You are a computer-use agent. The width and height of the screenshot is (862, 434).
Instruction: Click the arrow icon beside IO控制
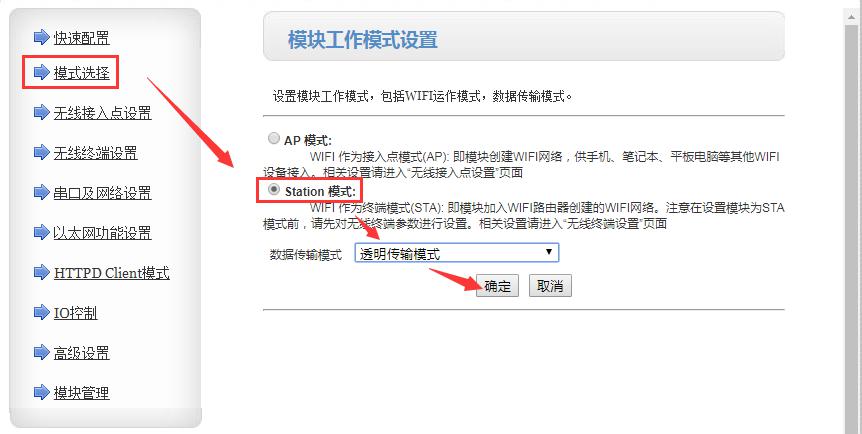pyautogui.click(x=42, y=312)
